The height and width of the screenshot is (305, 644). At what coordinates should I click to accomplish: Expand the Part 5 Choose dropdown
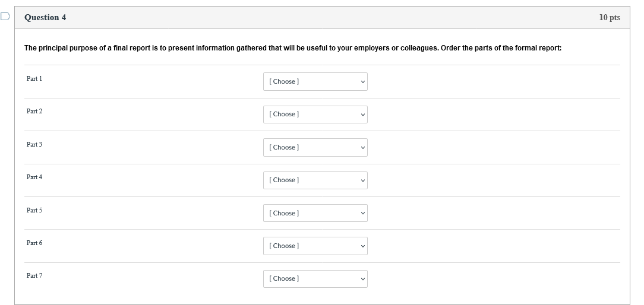[315, 214]
